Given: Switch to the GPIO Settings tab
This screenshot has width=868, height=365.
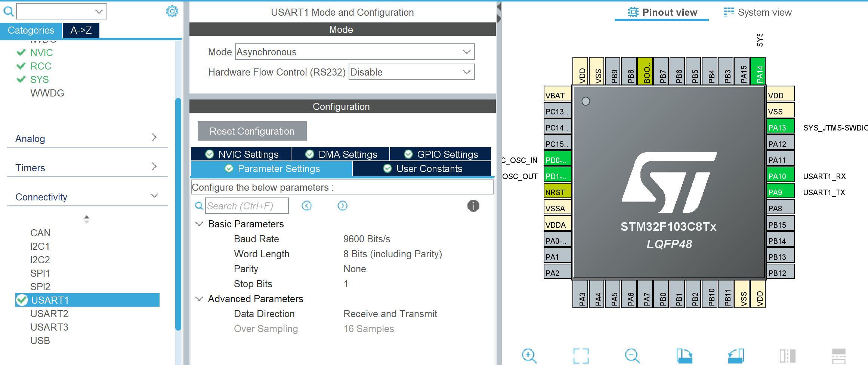Looking at the screenshot, I should [441, 154].
